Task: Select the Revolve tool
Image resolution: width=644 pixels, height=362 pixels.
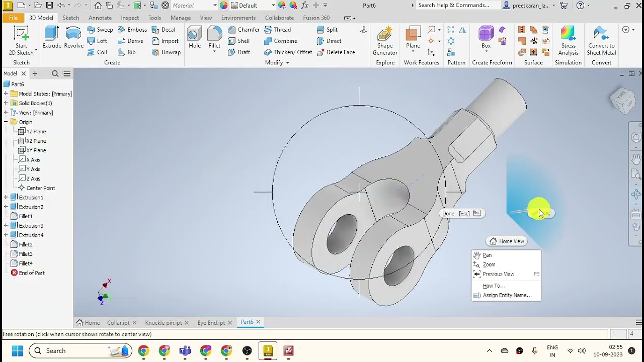Action: point(73,38)
